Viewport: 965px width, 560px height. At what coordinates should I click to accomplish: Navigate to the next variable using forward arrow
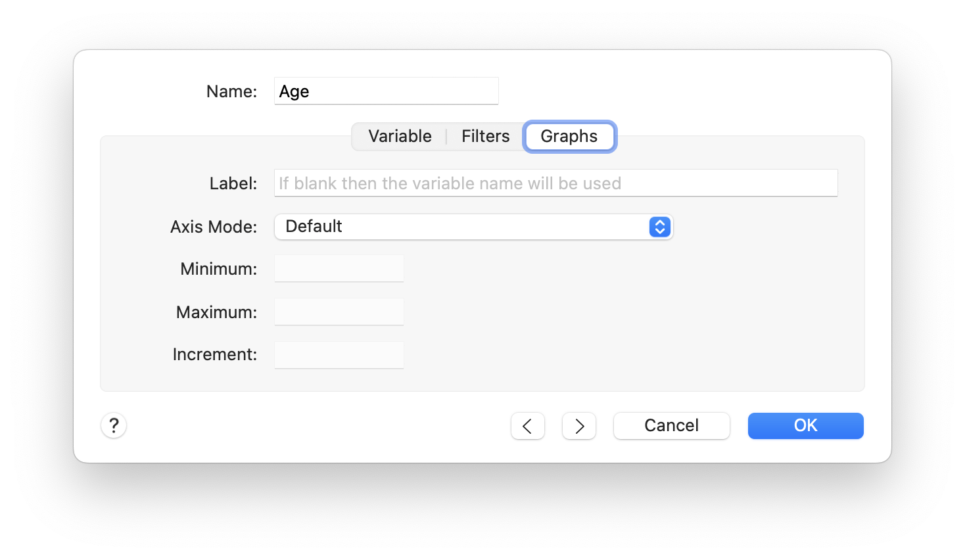tap(578, 426)
